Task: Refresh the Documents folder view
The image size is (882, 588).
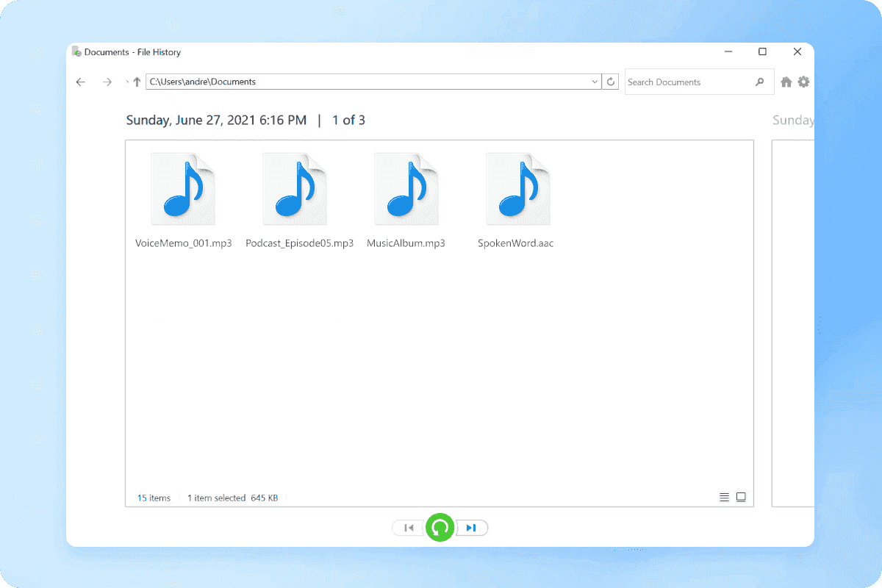Action: [x=610, y=82]
